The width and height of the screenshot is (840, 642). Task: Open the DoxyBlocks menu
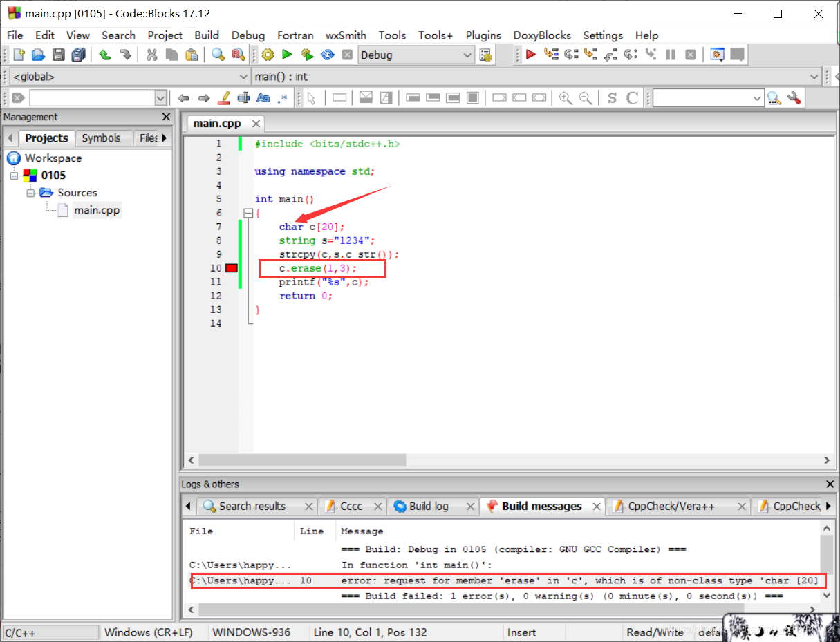[x=542, y=35]
